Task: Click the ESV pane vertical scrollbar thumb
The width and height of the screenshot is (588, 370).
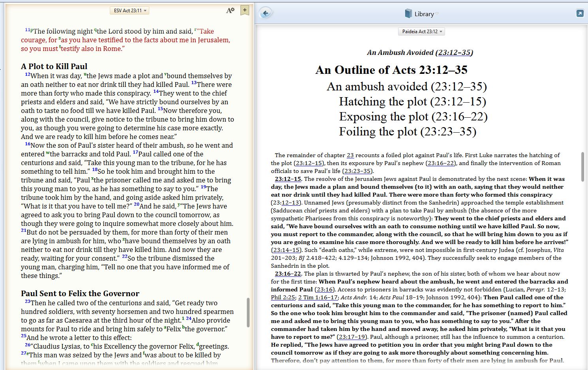Action: pos(248,312)
